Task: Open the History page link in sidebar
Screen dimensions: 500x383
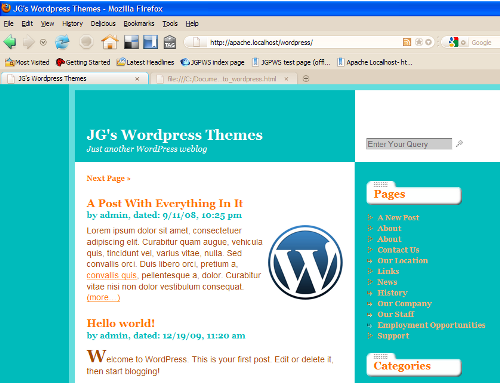Action: pyautogui.click(x=392, y=293)
